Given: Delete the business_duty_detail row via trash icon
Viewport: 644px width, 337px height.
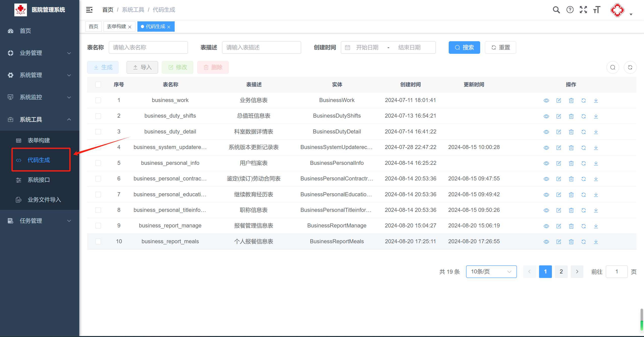Looking at the screenshot, I should (571, 132).
